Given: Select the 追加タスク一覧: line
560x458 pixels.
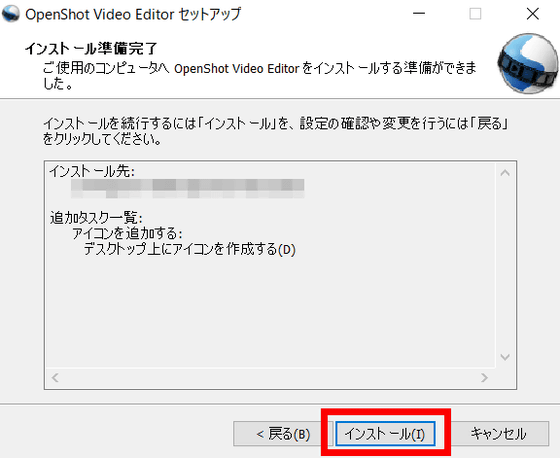Looking at the screenshot, I should [96, 218].
